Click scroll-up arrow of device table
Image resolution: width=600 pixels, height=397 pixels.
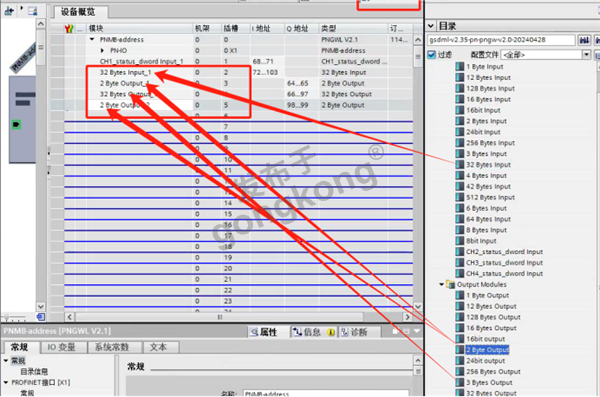click(418, 40)
